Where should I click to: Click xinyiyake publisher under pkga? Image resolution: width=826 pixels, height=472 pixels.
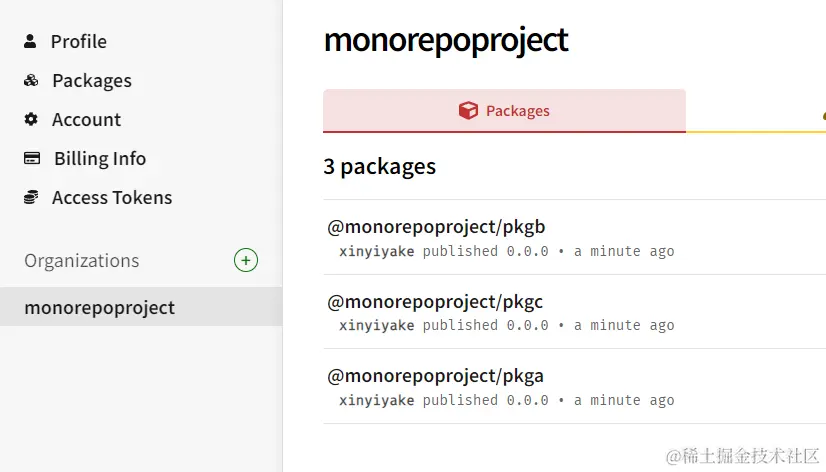click(x=377, y=400)
